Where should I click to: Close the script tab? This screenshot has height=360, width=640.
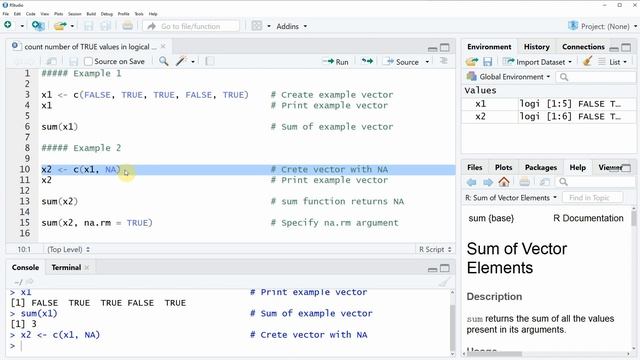point(163,47)
